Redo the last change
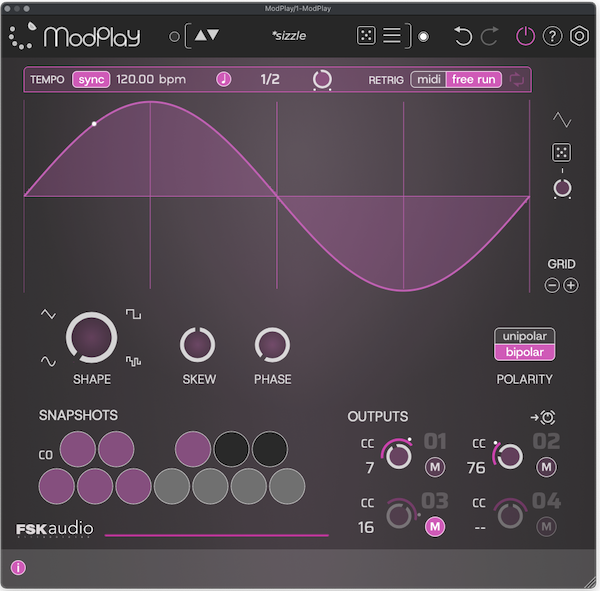 tap(489, 36)
